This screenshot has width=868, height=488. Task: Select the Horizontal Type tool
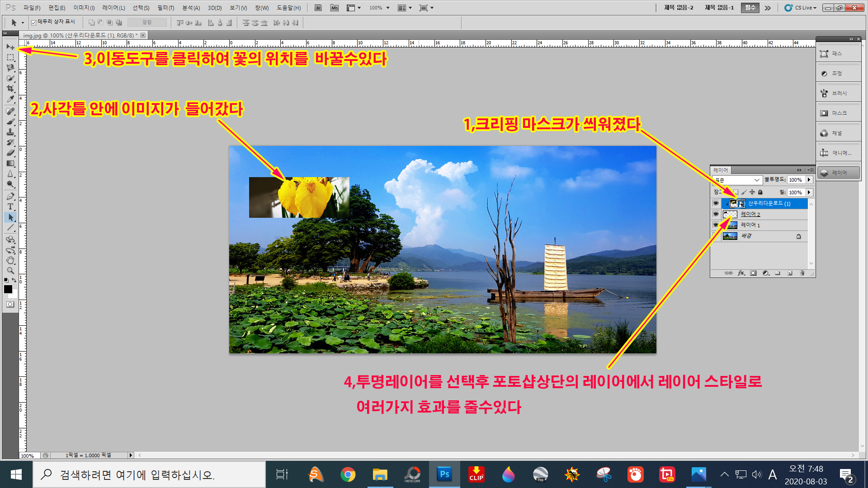click(x=10, y=206)
